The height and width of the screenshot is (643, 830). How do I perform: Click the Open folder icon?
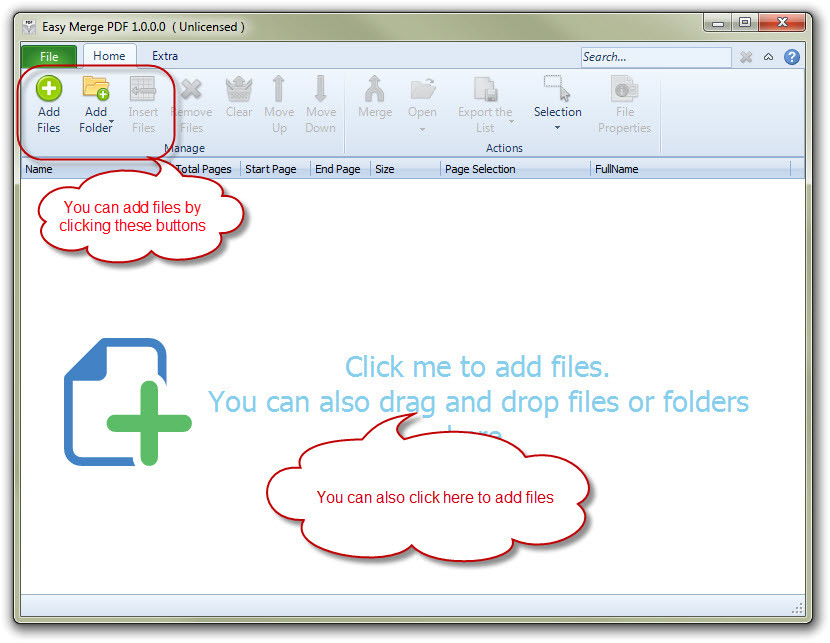(422, 88)
